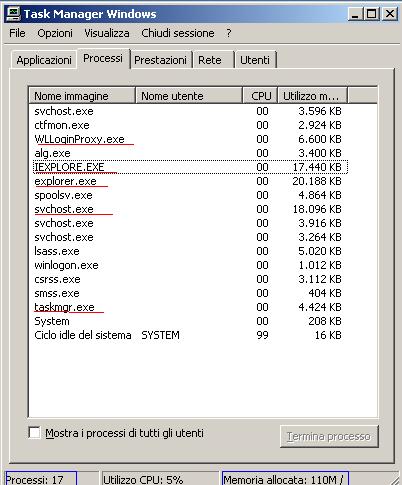Screen dimensions: 402x485
Task: Click the Termina processo button
Action: click(329, 436)
